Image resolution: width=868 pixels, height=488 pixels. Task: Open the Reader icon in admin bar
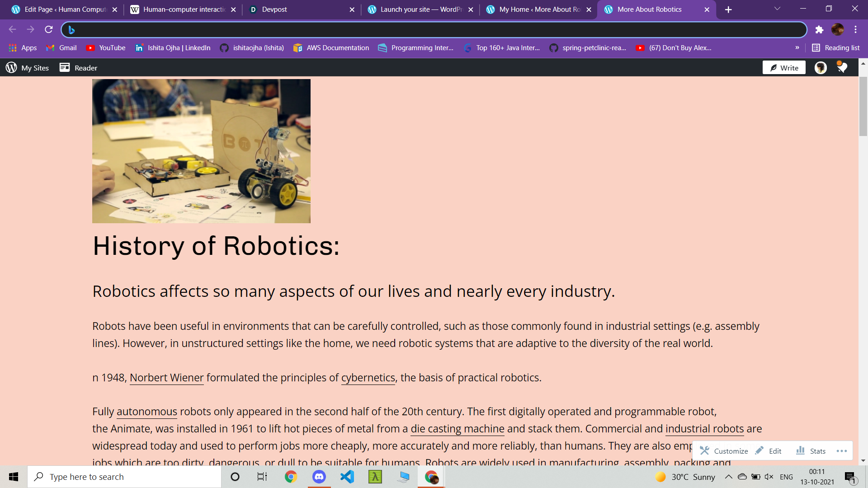pyautogui.click(x=65, y=67)
